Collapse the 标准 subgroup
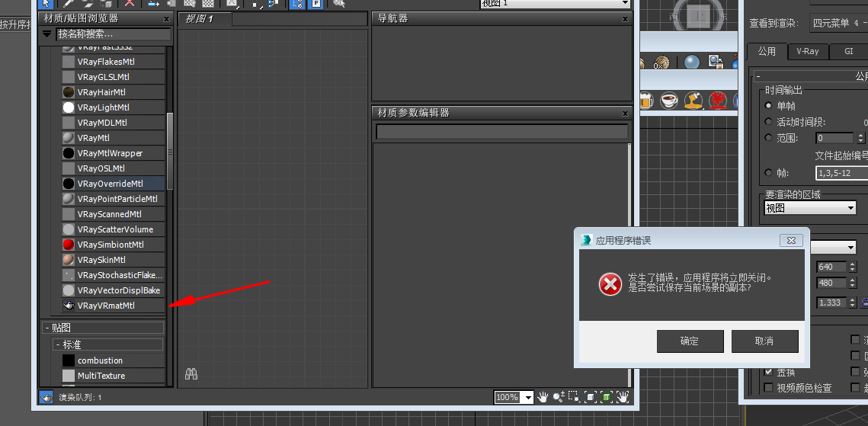The height and width of the screenshot is (426, 868). click(x=59, y=344)
